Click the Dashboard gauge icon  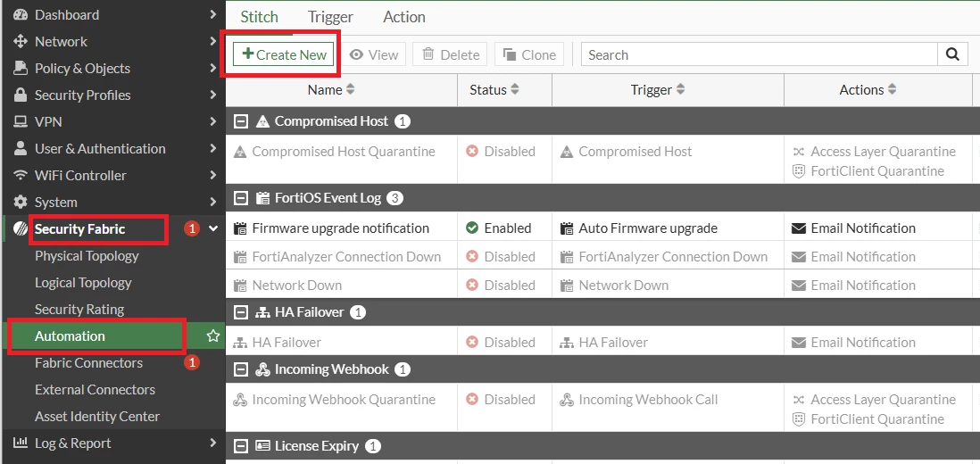(21, 14)
